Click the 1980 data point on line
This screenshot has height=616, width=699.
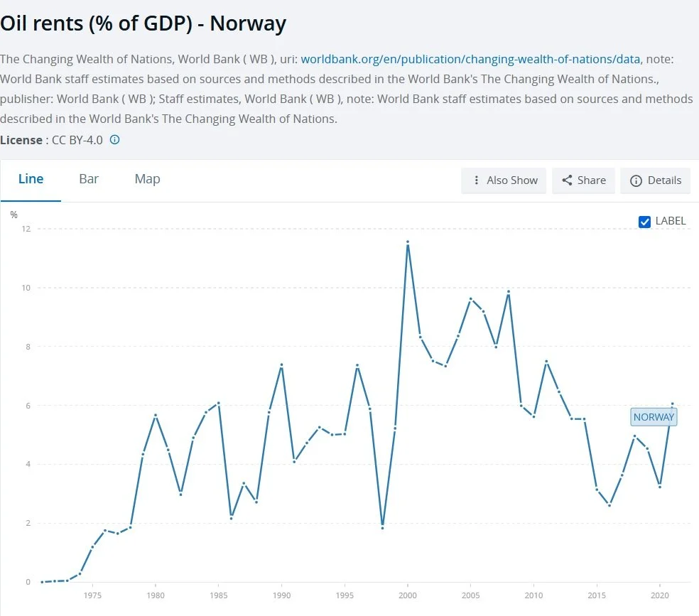156,415
